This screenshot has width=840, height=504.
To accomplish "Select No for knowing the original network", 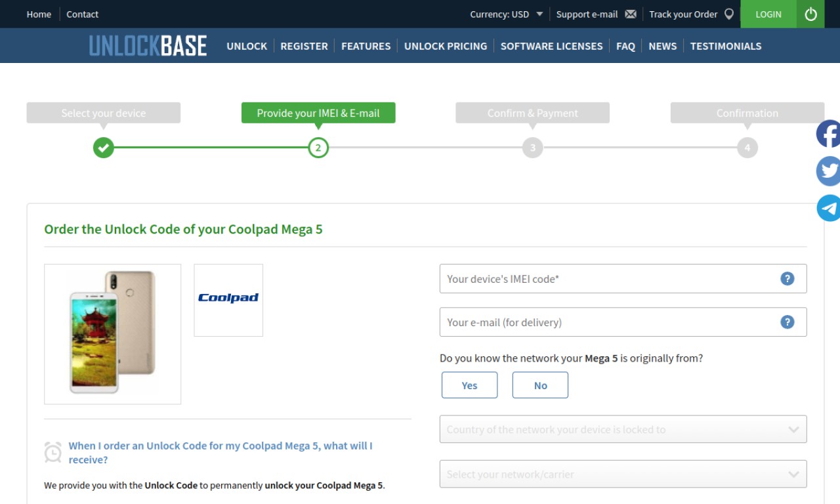I will (x=540, y=385).
